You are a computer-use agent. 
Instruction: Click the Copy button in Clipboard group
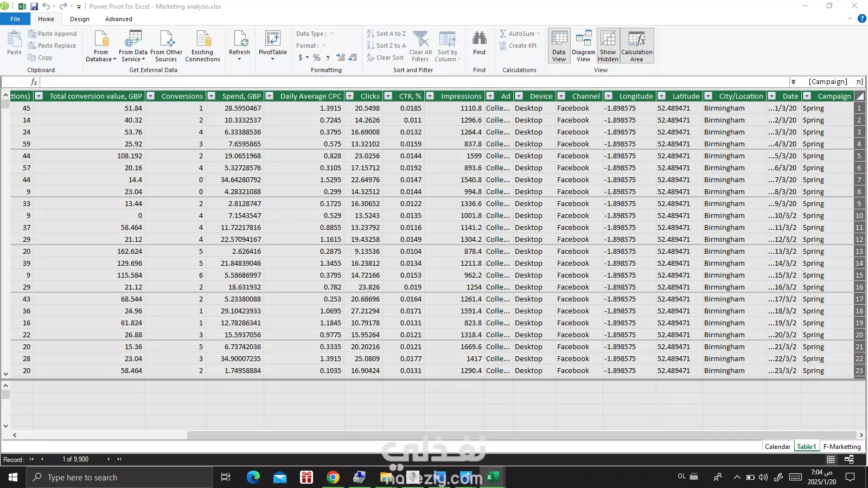pos(40,57)
